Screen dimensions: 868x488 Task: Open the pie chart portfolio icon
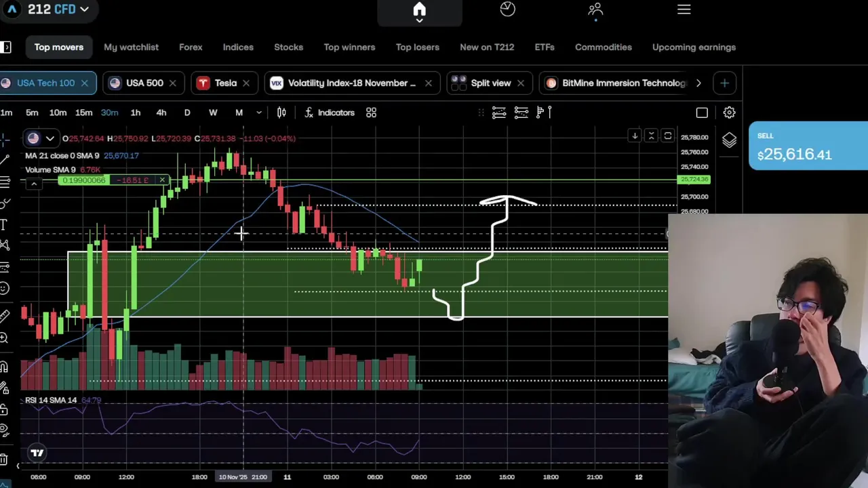[x=507, y=9]
